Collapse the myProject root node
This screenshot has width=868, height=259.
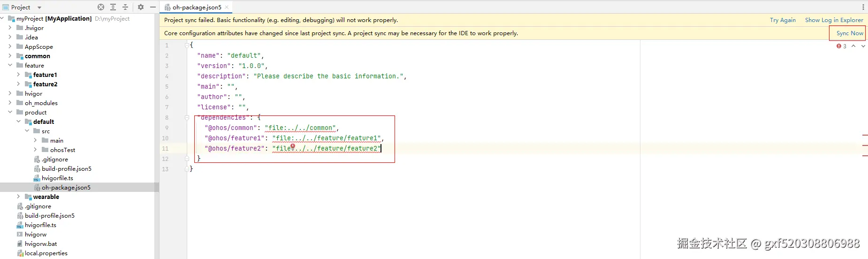2,18
